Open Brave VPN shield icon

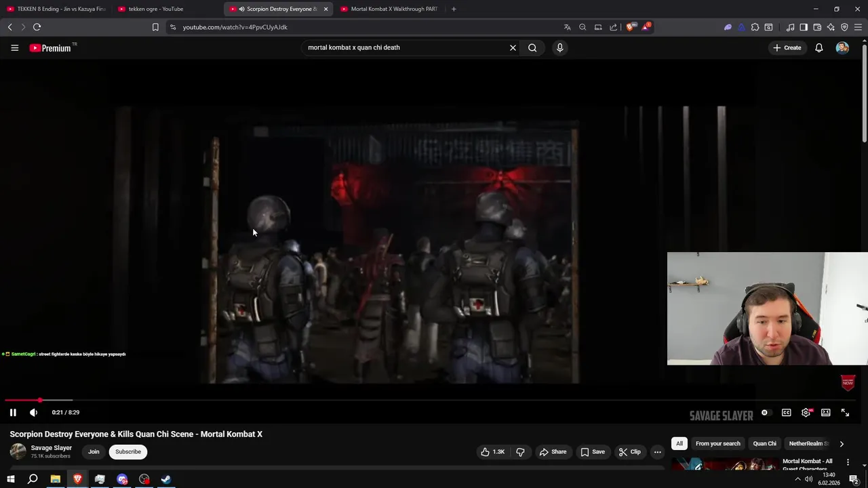click(844, 27)
